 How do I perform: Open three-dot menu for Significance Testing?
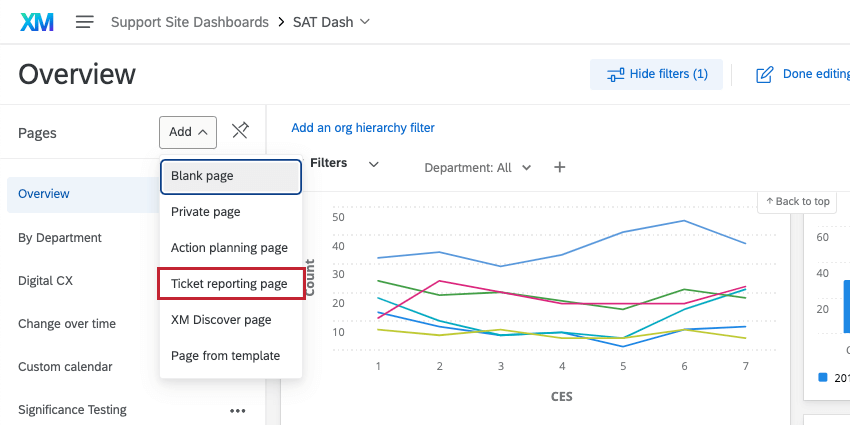(x=237, y=410)
